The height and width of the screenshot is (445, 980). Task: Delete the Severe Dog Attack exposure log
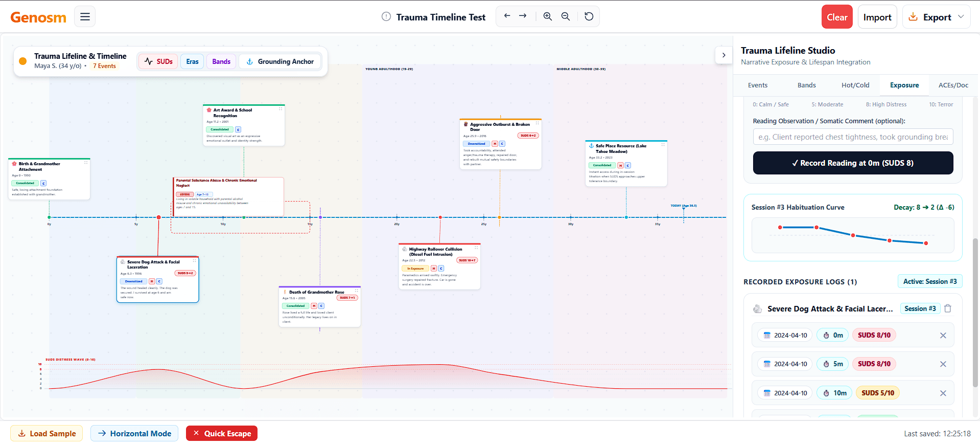coord(948,308)
